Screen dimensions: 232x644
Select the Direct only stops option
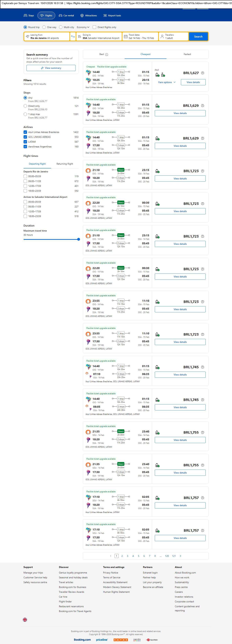pyautogui.click(x=25, y=106)
